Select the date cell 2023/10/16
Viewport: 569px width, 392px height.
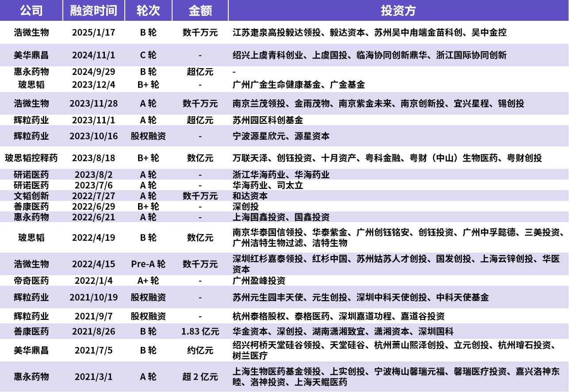click(x=93, y=136)
